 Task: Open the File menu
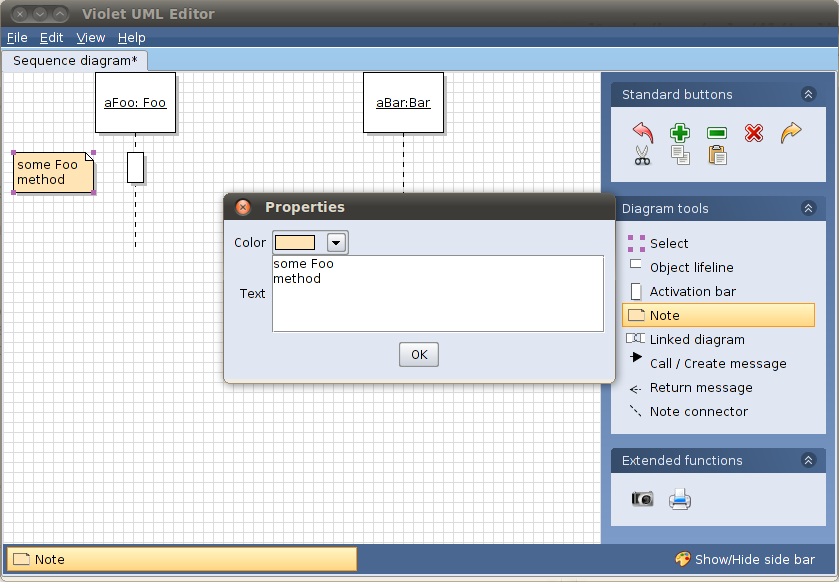17,38
